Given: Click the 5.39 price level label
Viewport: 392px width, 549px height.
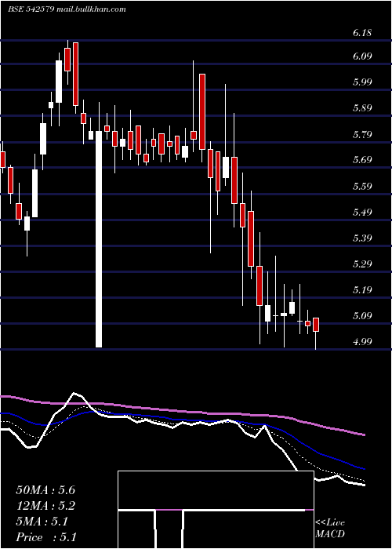Looking at the screenshot, I should click(362, 238).
